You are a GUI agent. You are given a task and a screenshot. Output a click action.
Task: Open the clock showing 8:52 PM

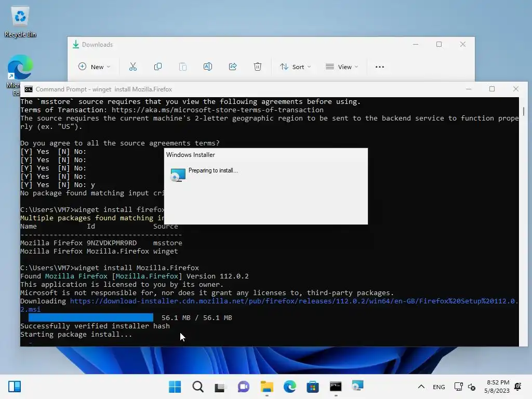coord(497,387)
